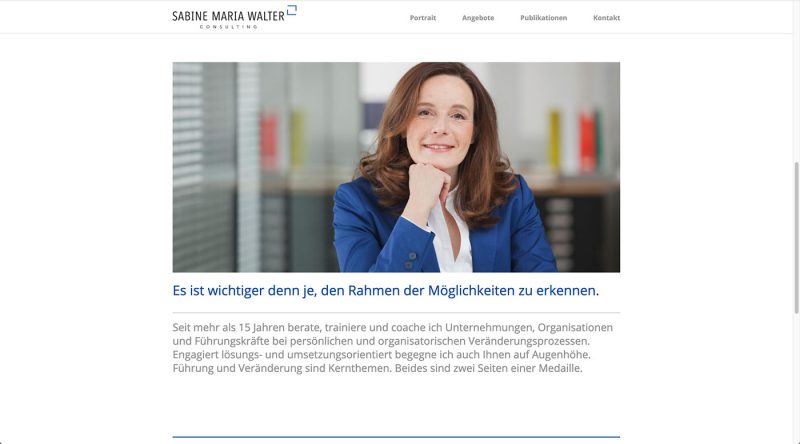This screenshot has height=444, width=800.
Task: Open the Angebote menu item
Action: pos(478,18)
